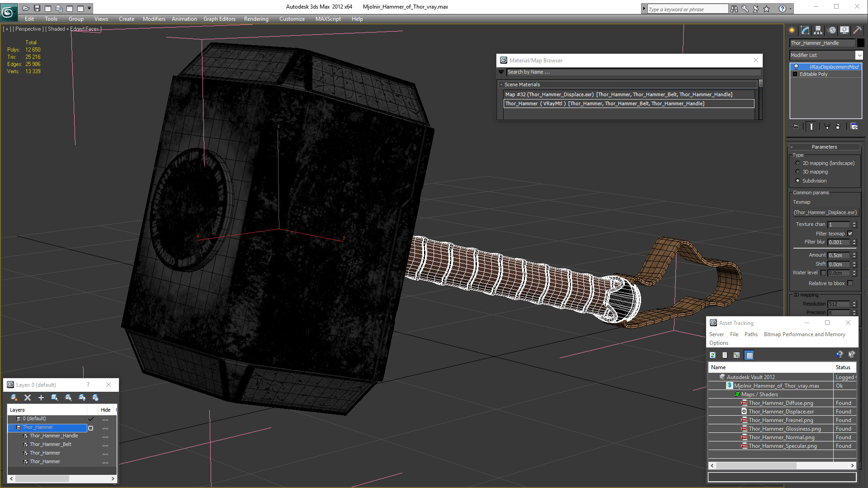Increase Amount spinner value
This screenshot has height=488, width=868.
point(854,253)
